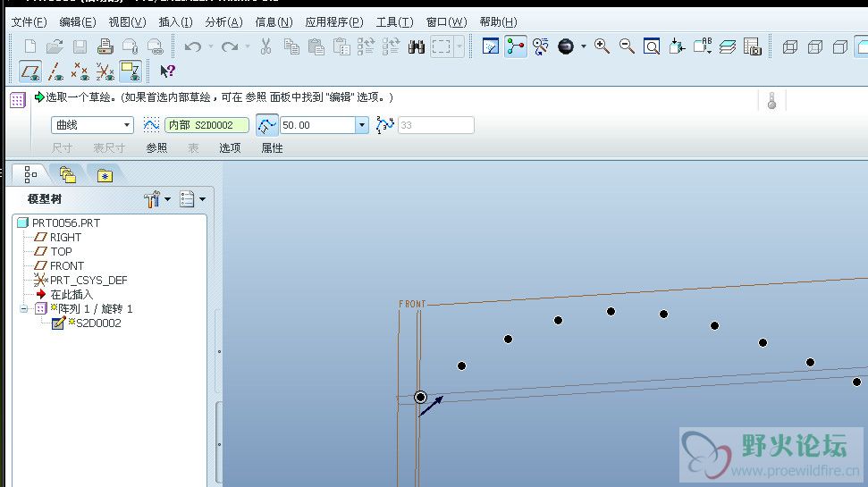Switch to the Favorites tab
This screenshot has height=487, width=868.
(105, 175)
